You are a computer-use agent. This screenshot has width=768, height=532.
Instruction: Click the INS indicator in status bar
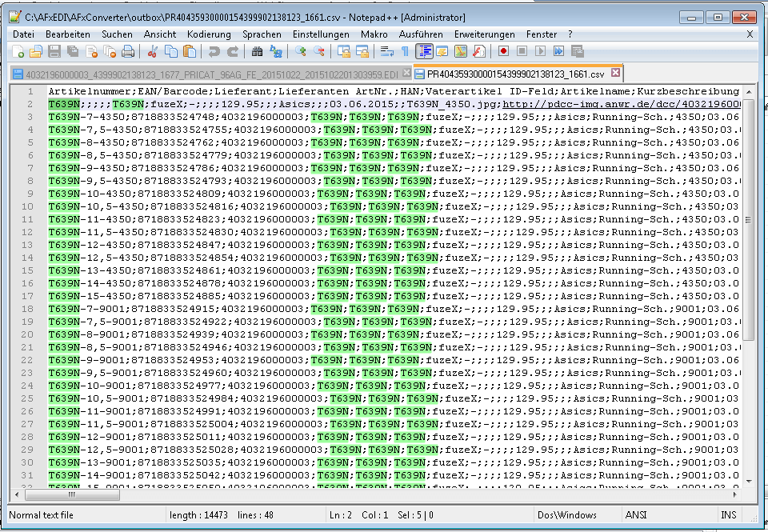point(728,515)
